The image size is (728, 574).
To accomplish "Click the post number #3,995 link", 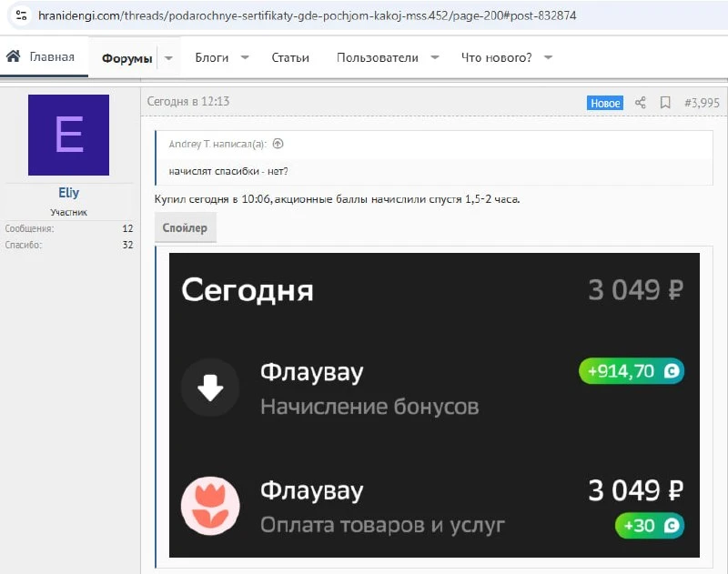I will coord(702,103).
